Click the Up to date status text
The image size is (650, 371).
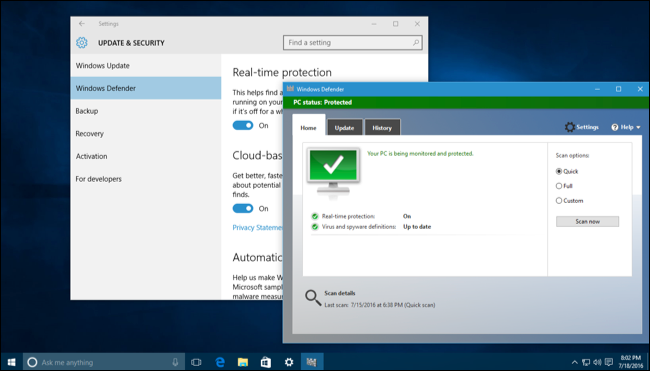[x=417, y=227]
